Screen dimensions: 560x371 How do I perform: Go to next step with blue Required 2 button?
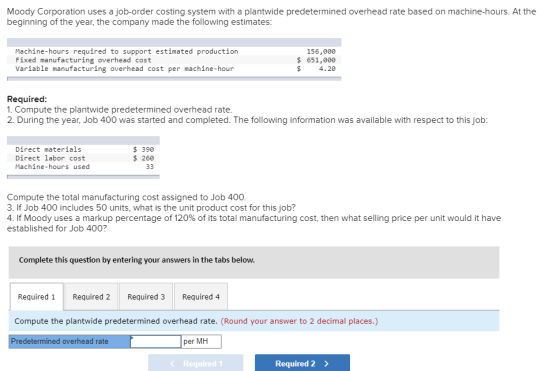coord(302,363)
